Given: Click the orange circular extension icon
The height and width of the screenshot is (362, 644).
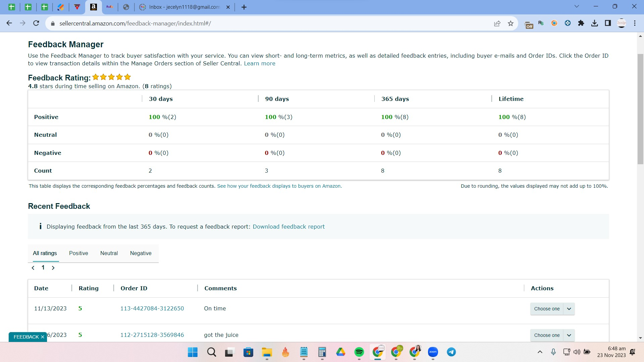Looking at the screenshot, I should point(554,23).
